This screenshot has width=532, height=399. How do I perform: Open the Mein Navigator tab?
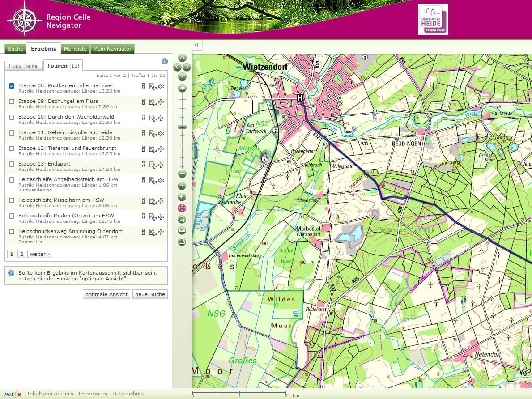[112, 49]
